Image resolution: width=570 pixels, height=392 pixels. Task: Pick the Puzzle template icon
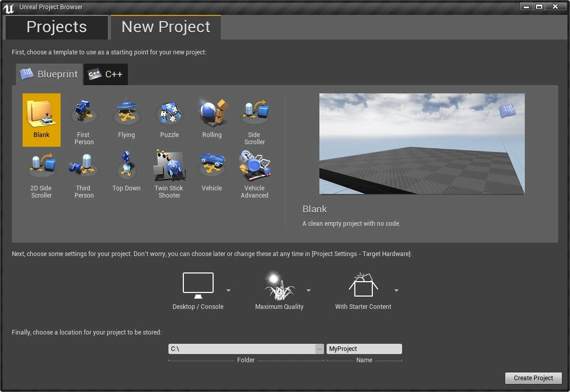tap(169, 113)
